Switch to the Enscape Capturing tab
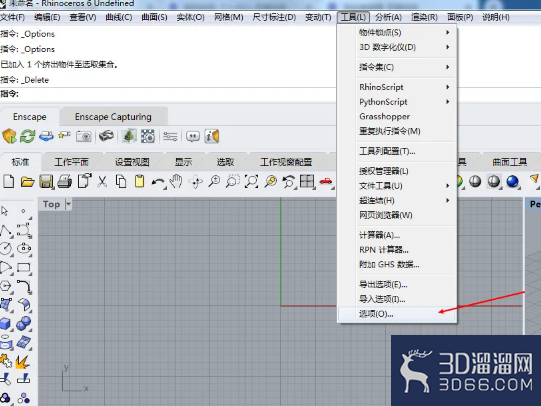 click(113, 117)
